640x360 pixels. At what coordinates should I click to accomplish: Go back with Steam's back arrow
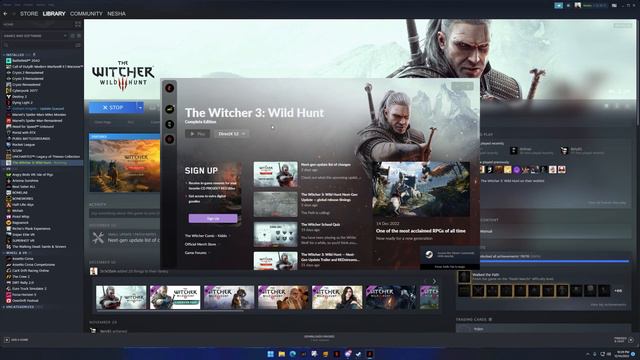click(x=5, y=13)
